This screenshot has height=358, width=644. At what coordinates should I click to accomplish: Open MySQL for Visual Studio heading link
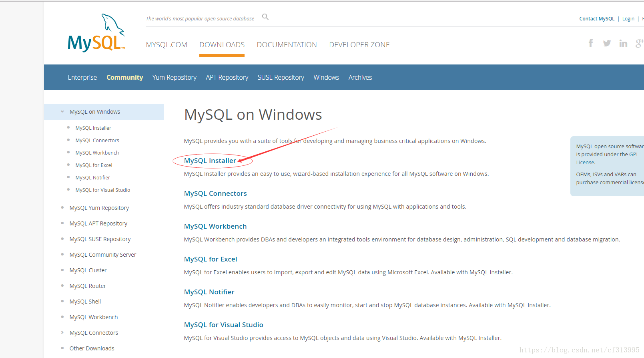(x=224, y=325)
